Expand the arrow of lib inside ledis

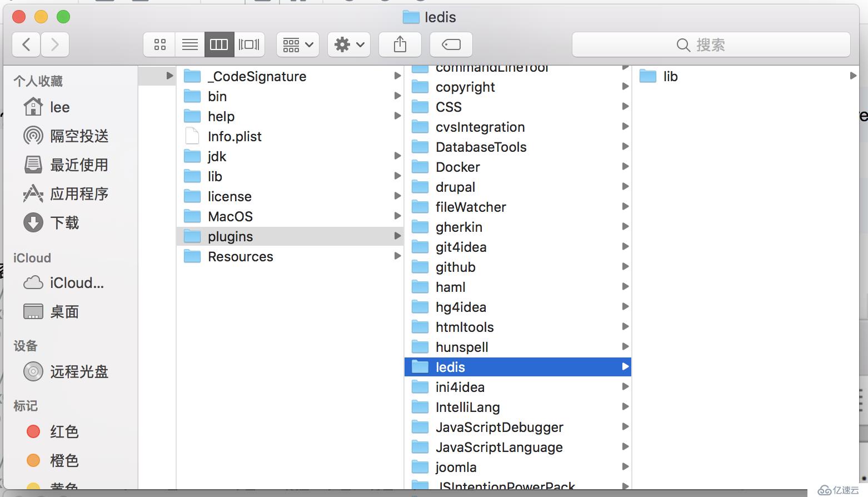point(853,76)
